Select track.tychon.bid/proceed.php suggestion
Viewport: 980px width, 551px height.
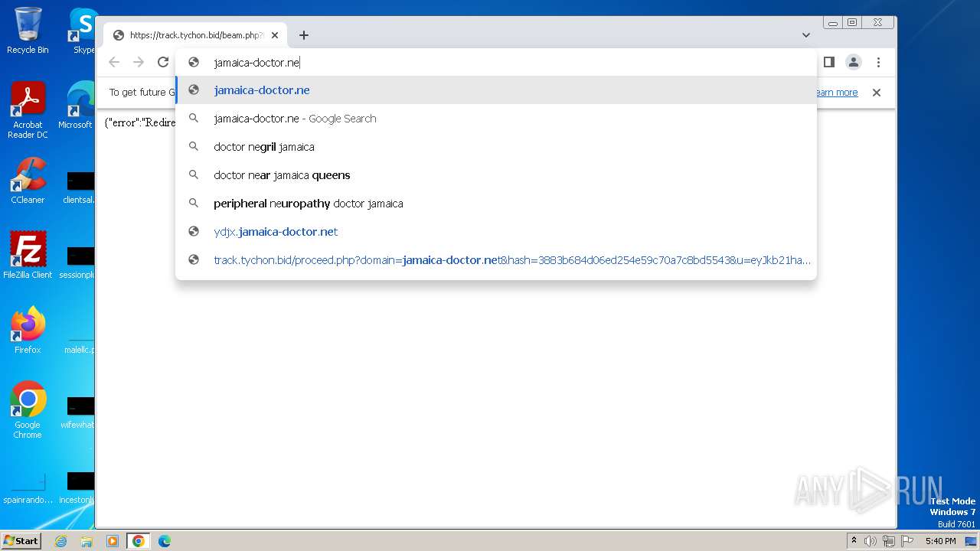click(x=496, y=260)
